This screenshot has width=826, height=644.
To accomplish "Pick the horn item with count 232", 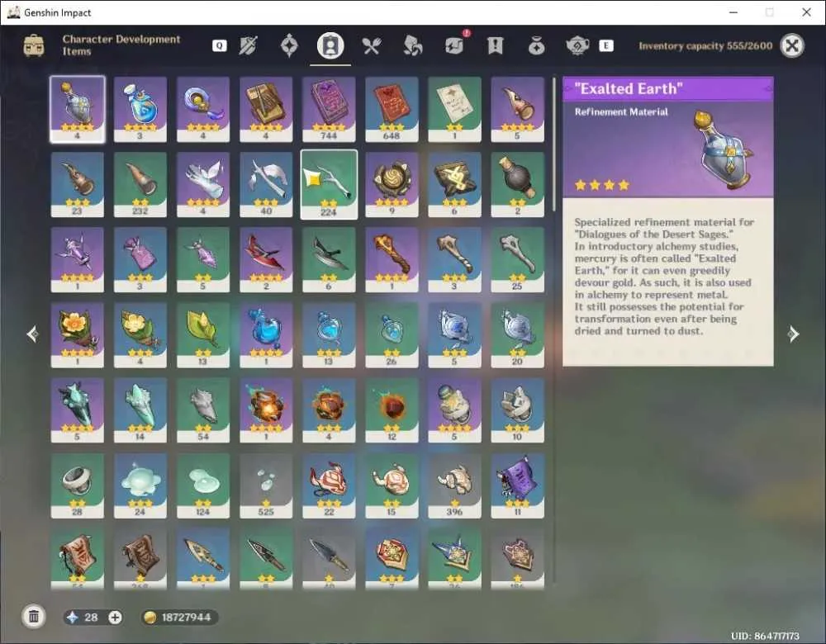I will [x=140, y=184].
